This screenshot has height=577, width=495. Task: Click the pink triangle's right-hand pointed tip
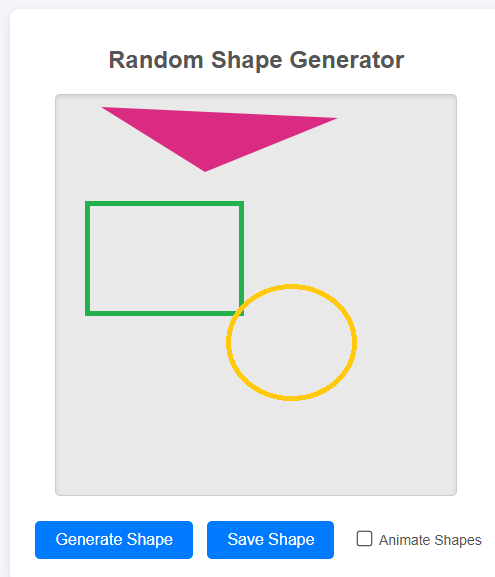coord(334,118)
